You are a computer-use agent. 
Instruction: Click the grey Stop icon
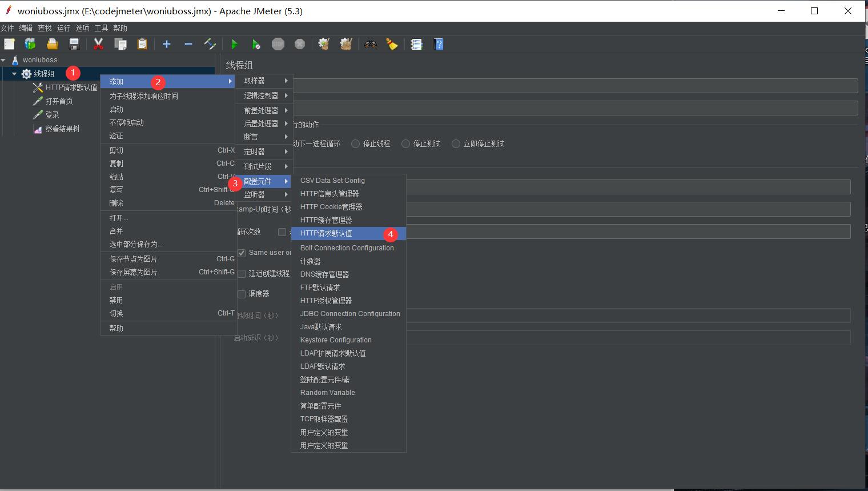click(x=278, y=44)
